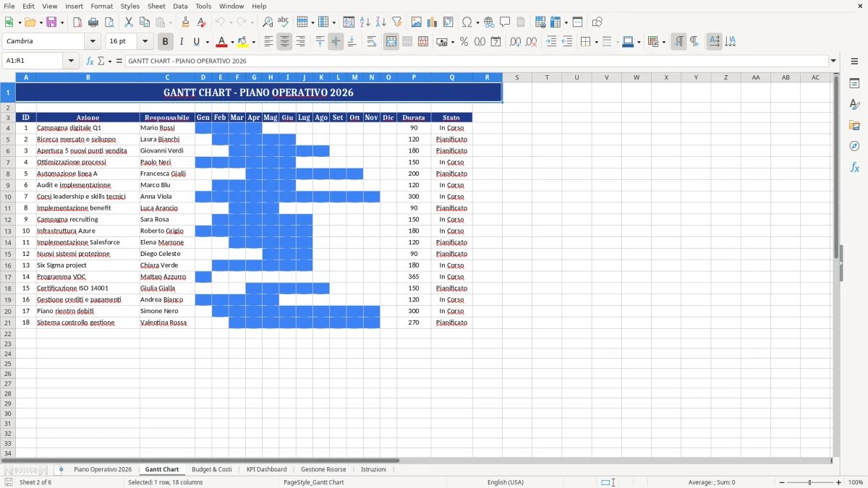This screenshot has height=488, width=868.
Task: Open sidebar Properties panel icon
Action: pyautogui.click(x=854, y=83)
